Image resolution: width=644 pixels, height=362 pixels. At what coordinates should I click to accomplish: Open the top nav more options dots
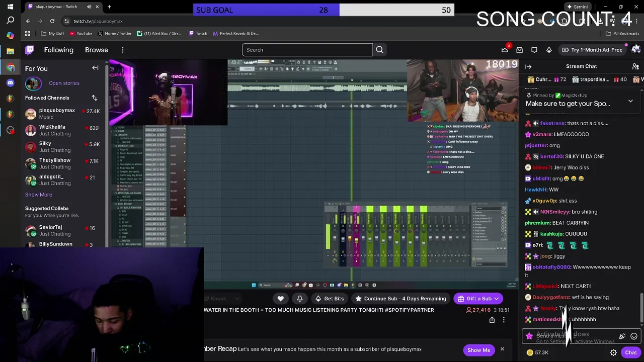(123, 50)
